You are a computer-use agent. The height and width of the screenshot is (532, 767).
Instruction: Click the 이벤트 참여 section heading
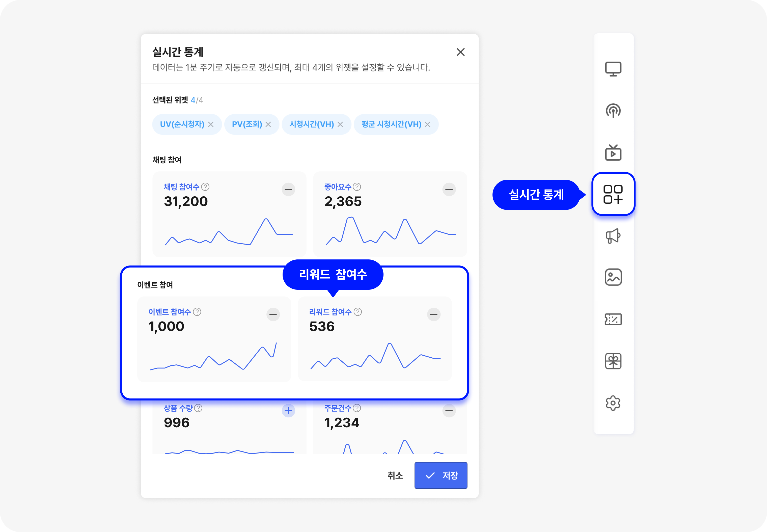point(155,285)
